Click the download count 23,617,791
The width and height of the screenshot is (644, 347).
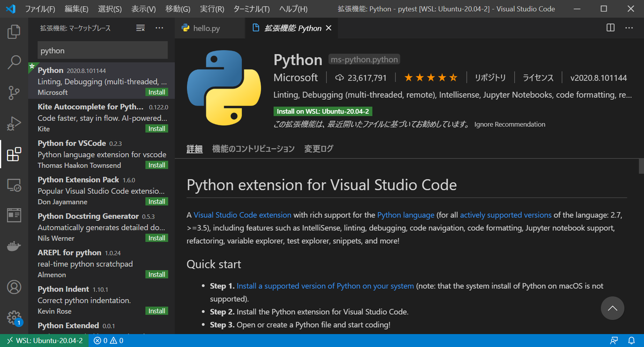coord(361,78)
